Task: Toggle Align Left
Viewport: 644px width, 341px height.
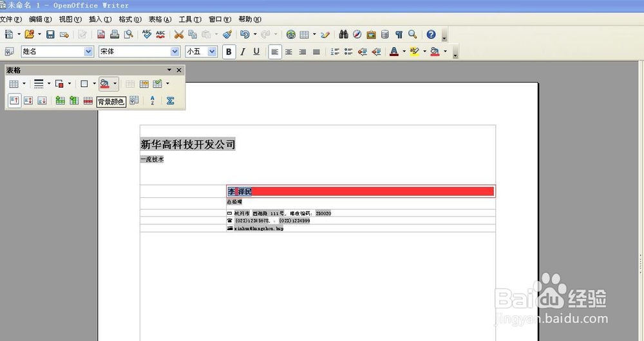Action: pos(275,52)
